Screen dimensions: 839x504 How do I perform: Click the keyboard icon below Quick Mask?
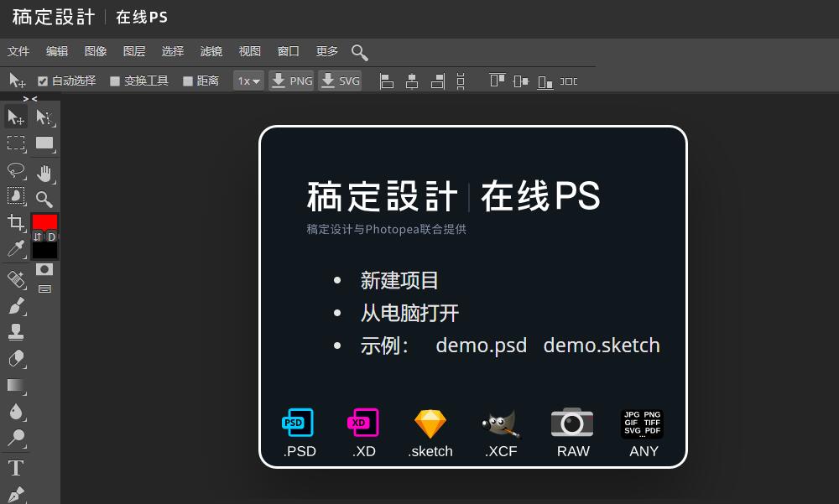point(44,289)
